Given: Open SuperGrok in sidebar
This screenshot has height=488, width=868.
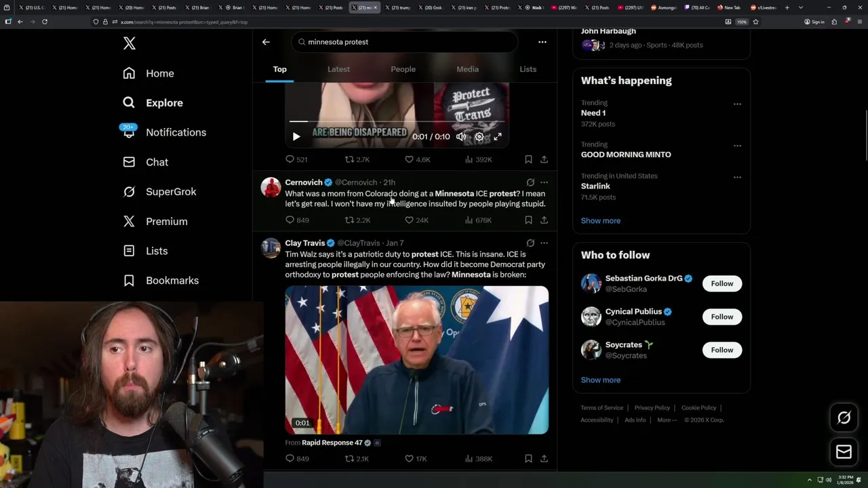Looking at the screenshot, I should click(x=159, y=192).
